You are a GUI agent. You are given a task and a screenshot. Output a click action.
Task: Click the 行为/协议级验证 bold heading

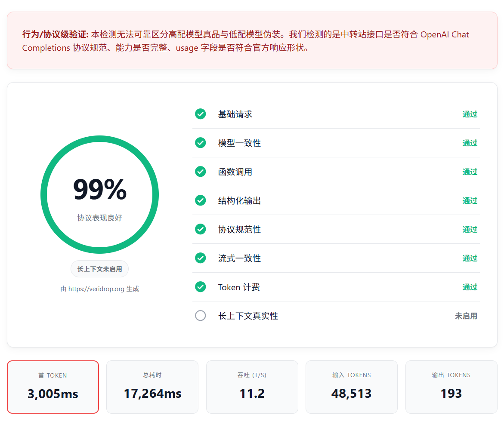coord(55,34)
